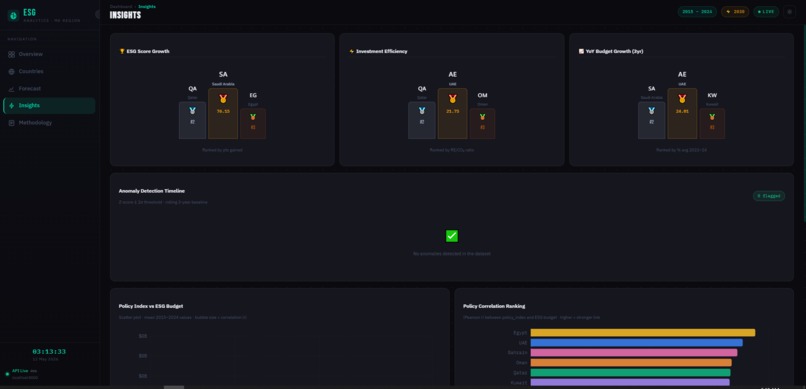Open the Forecast page
This screenshot has width=806, height=389.
(49, 88)
